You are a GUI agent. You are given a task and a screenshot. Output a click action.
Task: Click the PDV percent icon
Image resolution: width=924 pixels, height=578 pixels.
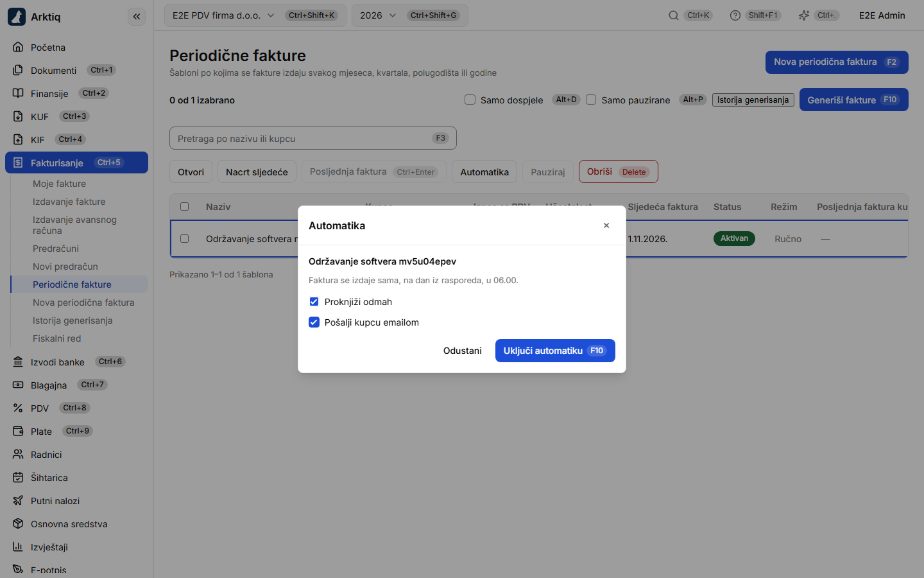[18, 408]
